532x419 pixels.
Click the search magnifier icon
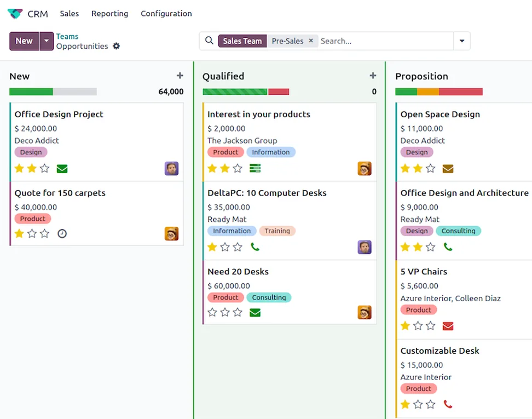coord(209,41)
